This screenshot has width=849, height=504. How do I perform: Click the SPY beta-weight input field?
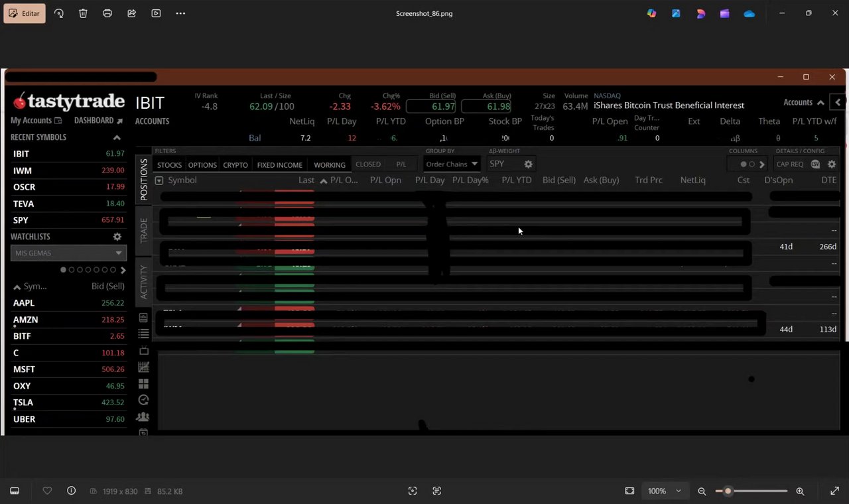click(504, 164)
